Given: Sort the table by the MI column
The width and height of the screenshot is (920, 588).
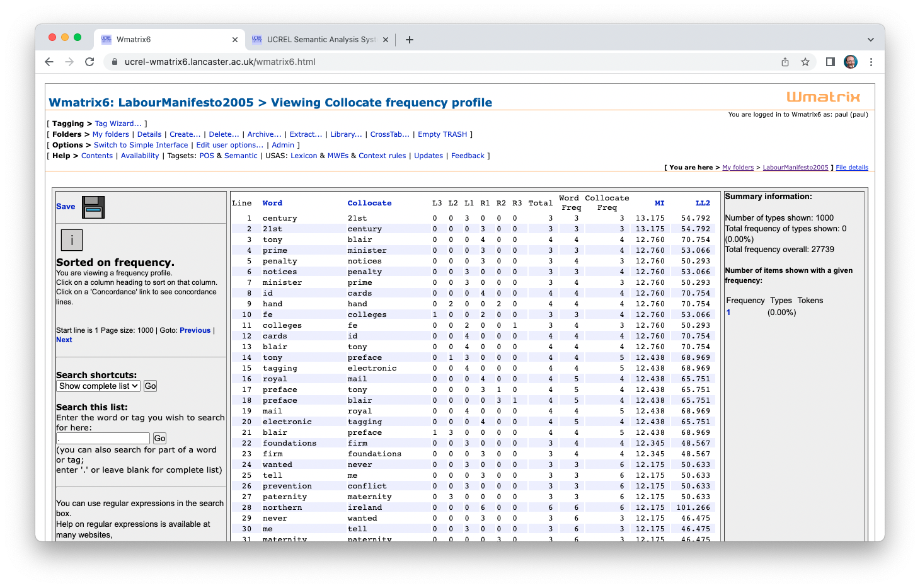Looking at the screenshot, I should tap(659, 203).
